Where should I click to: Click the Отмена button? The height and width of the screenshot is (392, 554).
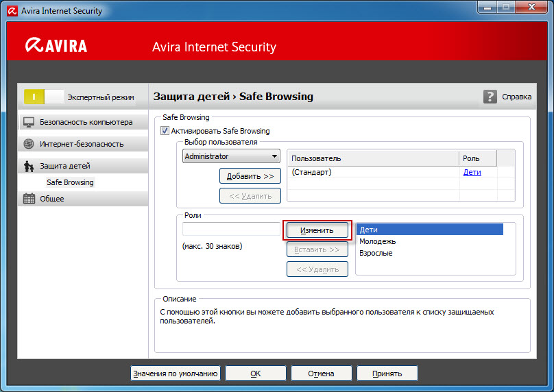point(321,373)
